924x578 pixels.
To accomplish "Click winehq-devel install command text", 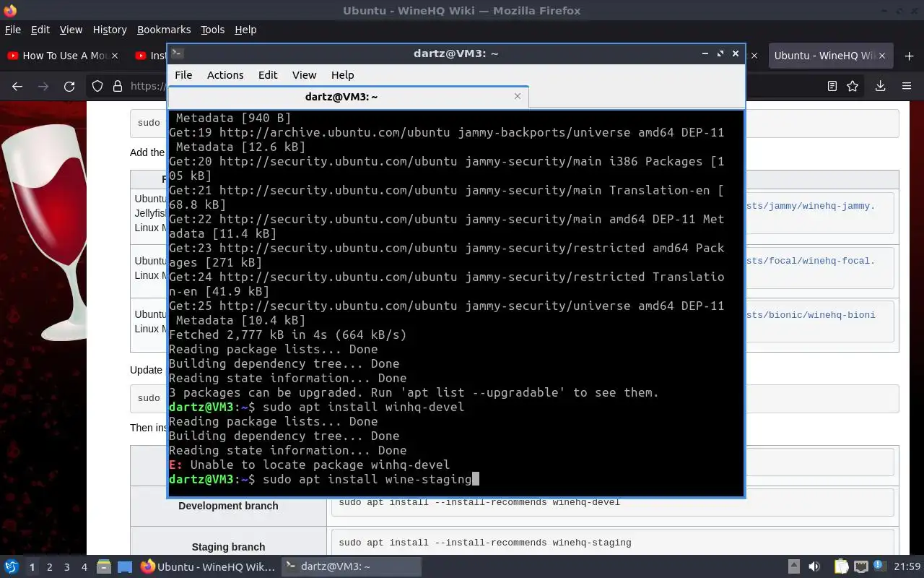I will [x=479, y=502].
